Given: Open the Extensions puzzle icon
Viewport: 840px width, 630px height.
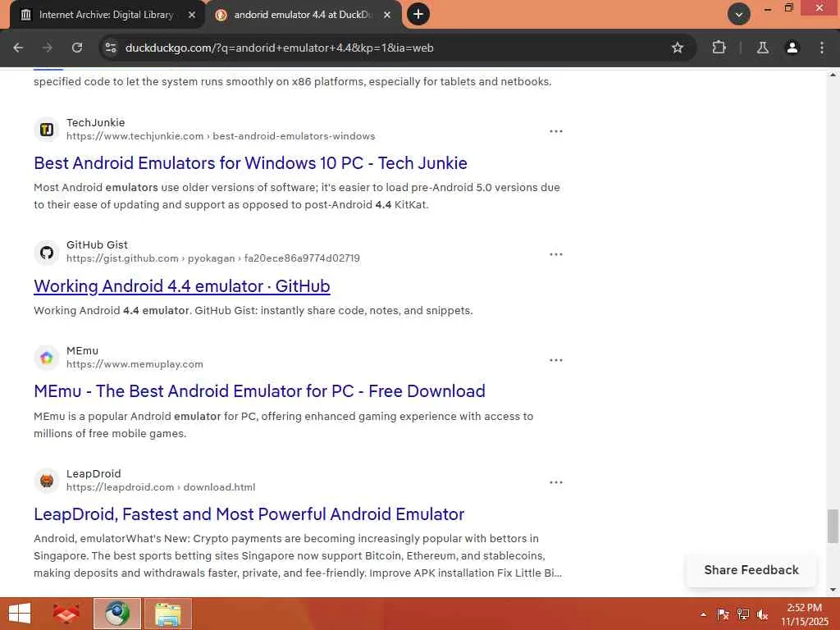Looking at the screenshot, I should tap(719, 48).
